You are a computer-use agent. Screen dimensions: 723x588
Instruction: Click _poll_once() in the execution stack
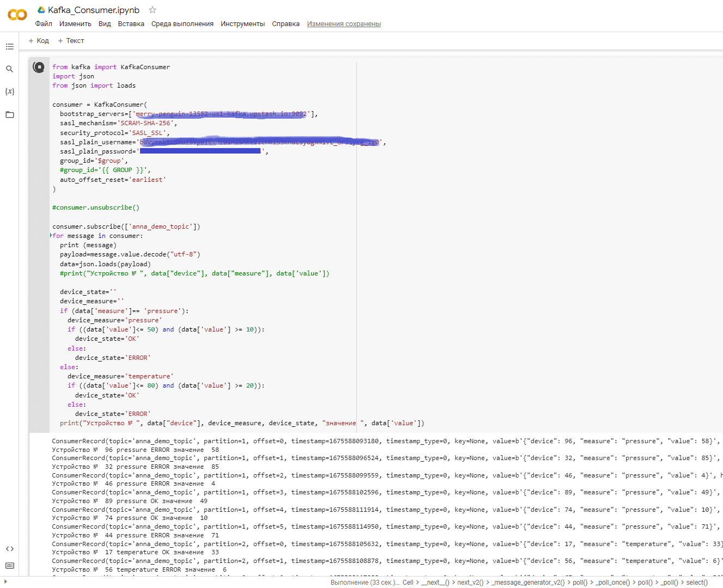coord(613,583)
